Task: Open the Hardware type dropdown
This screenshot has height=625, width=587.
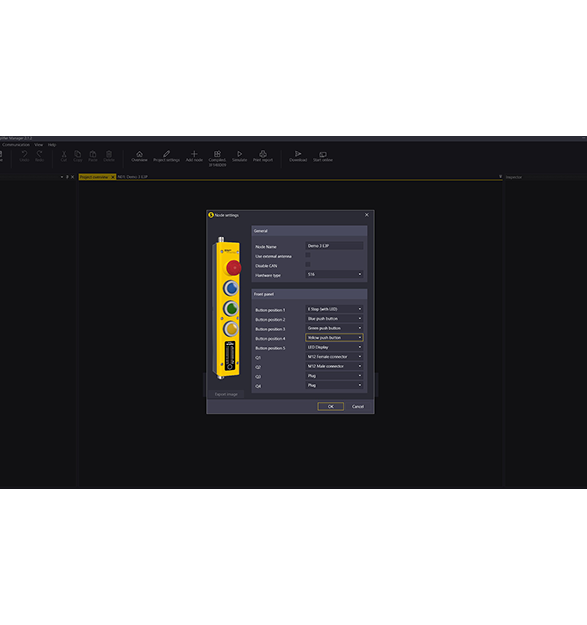Action: tap(334, 274)
